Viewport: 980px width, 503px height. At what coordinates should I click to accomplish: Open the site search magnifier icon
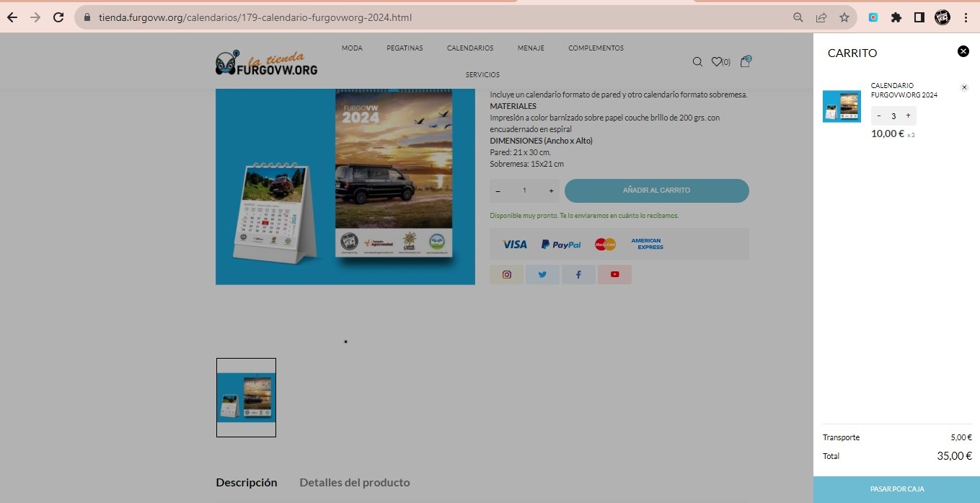point(697,62)
